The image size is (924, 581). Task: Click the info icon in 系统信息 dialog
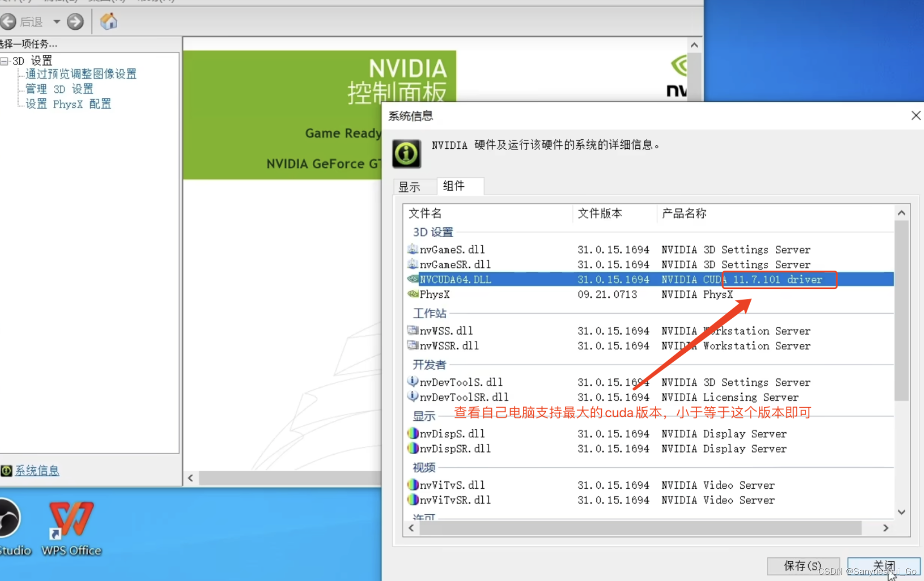407,154
